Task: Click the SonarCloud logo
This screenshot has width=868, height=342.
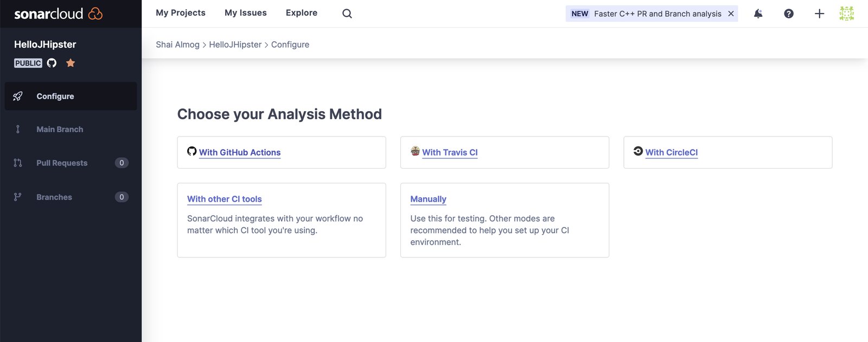Action: (58, 14)
